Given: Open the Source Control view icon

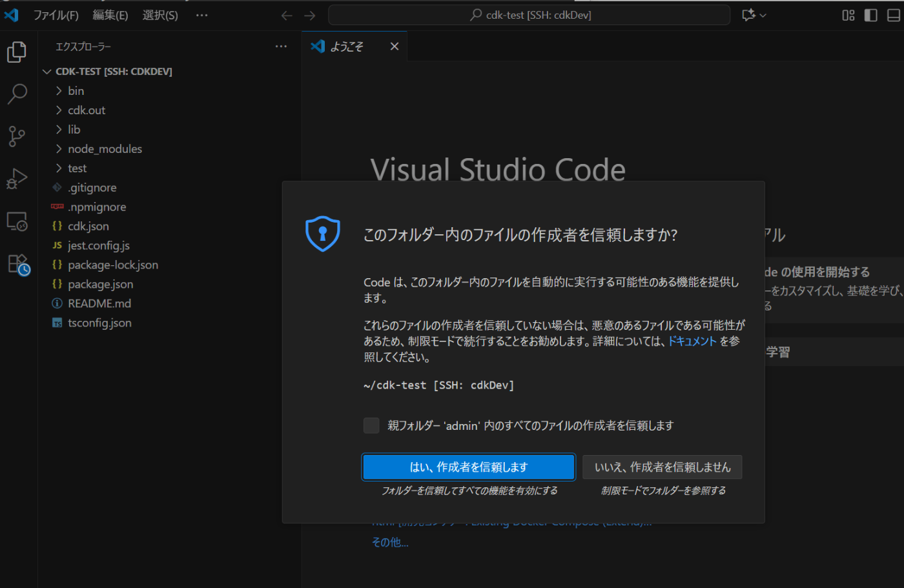Looking at the screenshot, I should coord(17,136).
